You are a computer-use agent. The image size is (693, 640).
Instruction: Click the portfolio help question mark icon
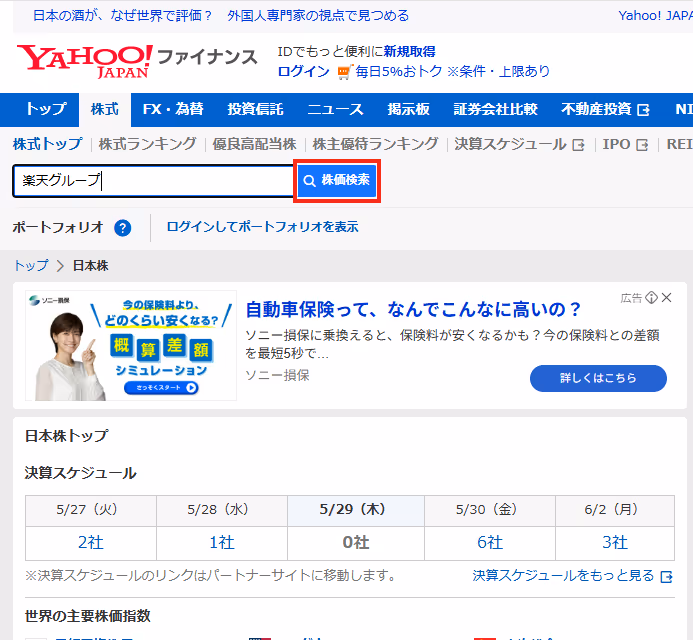pyautogui.click(x=122, y=228)
